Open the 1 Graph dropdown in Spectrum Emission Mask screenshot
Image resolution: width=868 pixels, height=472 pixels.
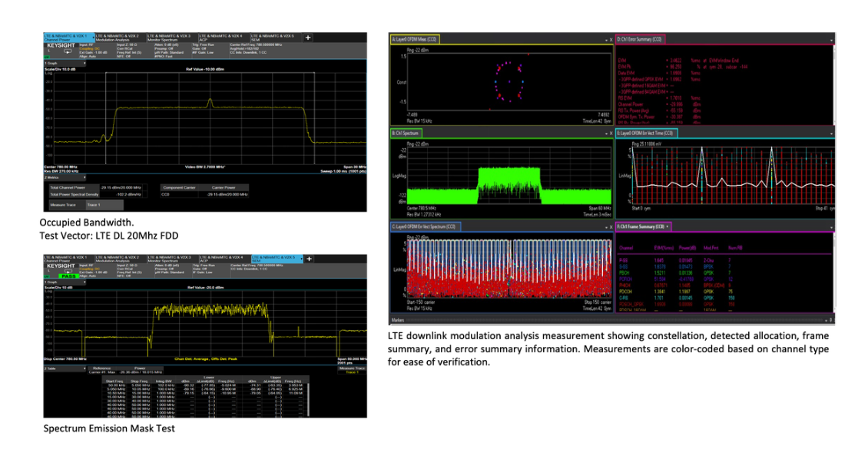coord(65,282)
